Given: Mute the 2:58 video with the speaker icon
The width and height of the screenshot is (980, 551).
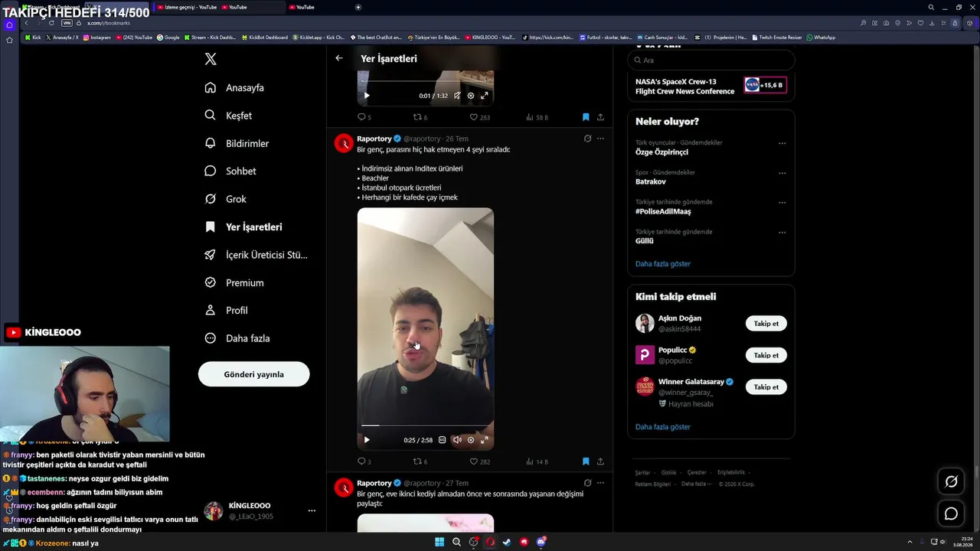Looking at the screenshot, I should tap(457, 440).
